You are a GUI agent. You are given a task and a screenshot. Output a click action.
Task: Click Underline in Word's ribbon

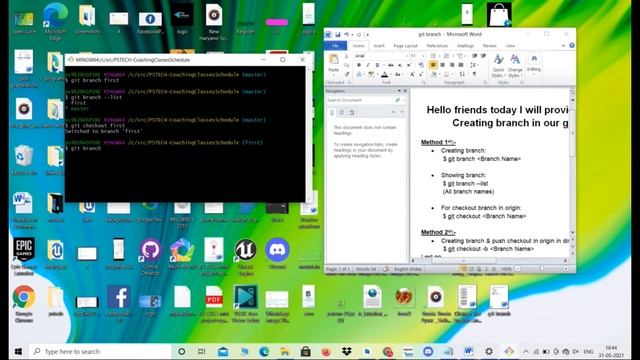coord(377,65)
